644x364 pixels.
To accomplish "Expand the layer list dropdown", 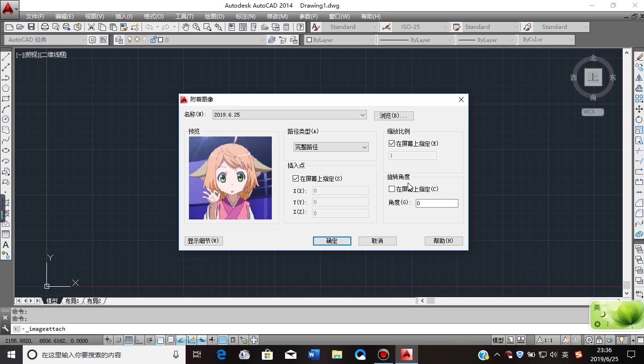I will pos(262,40).
